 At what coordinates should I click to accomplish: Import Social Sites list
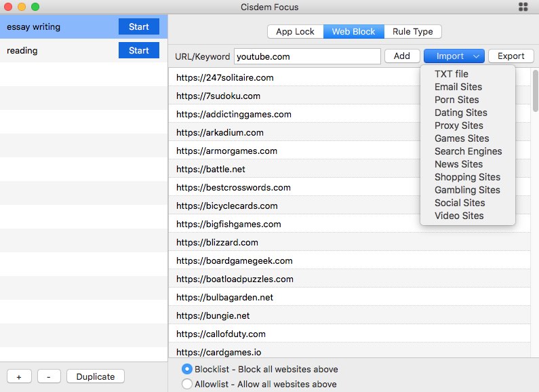pyautogui.click(x=460, y=203)
